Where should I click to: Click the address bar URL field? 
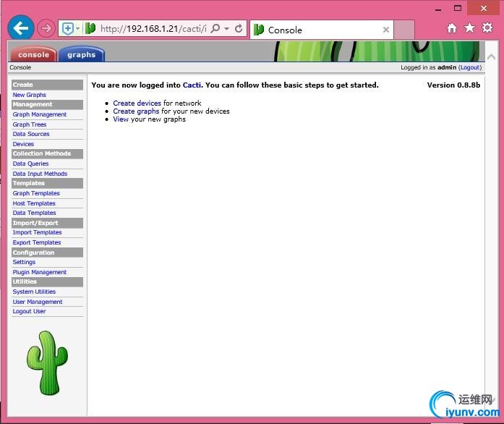[153, 29]
